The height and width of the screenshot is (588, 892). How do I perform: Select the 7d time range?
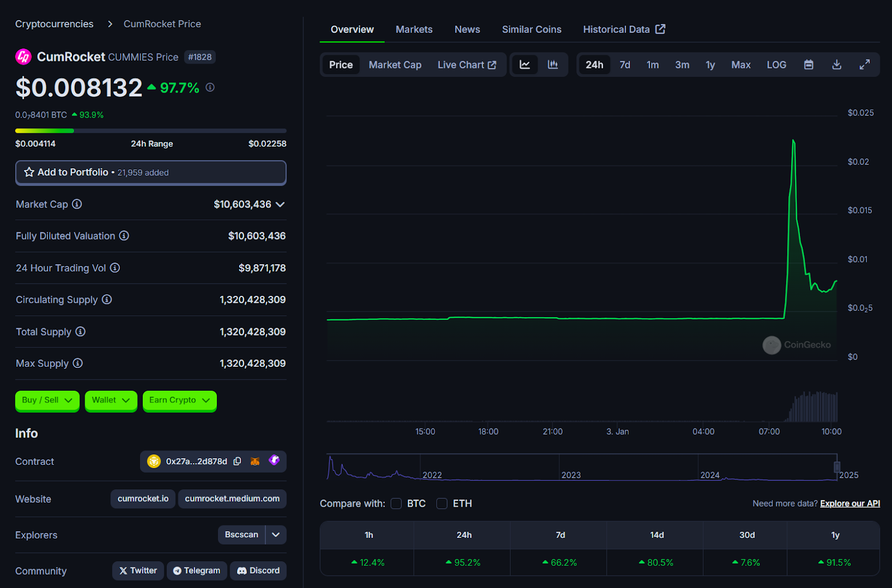(625, 65)
